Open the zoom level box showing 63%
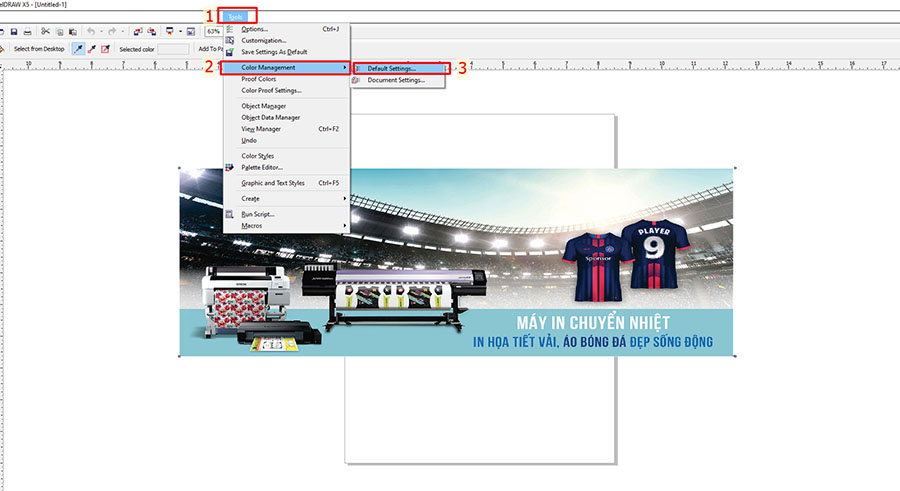The width and height of the screenshot is (900, 491). (x=214, y=32)
